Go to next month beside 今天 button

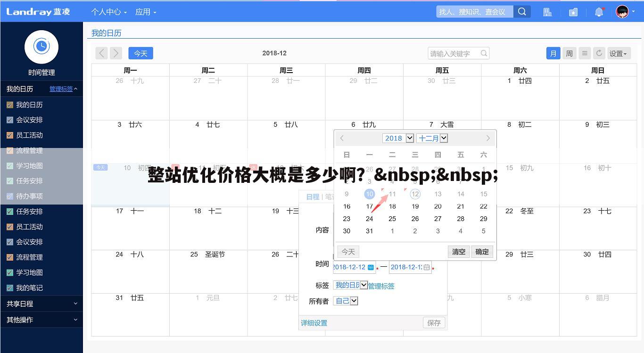point(116,53)
